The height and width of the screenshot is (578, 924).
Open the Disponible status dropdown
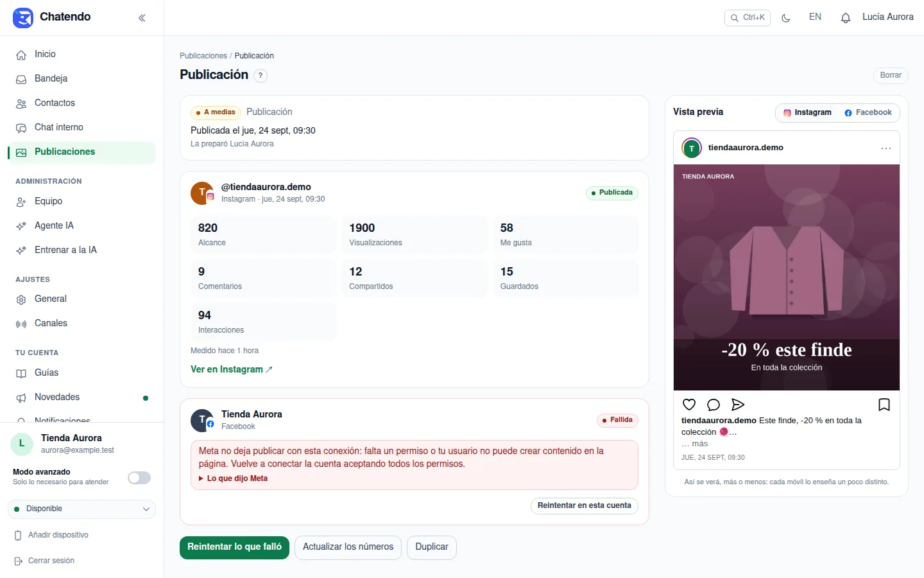(81, 509)
